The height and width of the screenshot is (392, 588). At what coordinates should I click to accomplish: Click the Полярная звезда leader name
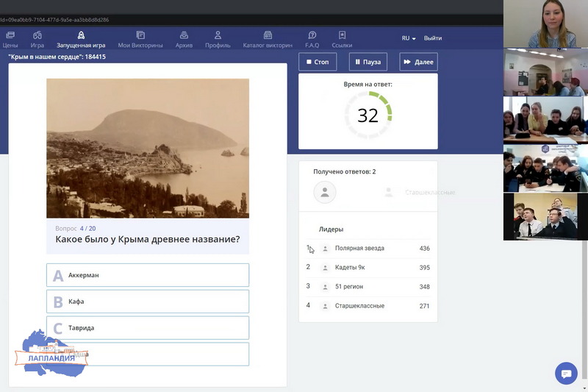click(359, 249)
